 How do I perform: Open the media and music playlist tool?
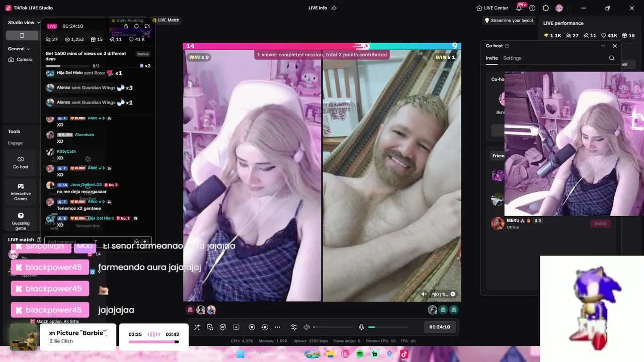[x=210, y=327]
